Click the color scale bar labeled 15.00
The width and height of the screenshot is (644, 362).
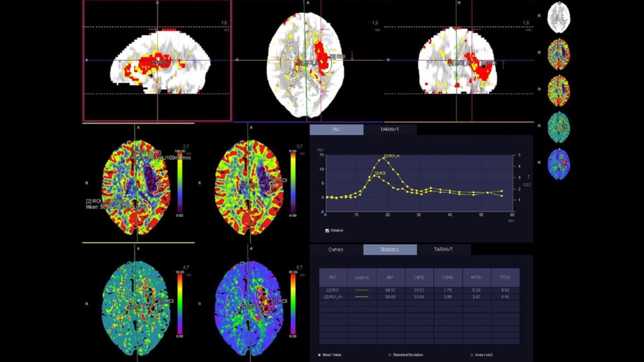[293, 303]
